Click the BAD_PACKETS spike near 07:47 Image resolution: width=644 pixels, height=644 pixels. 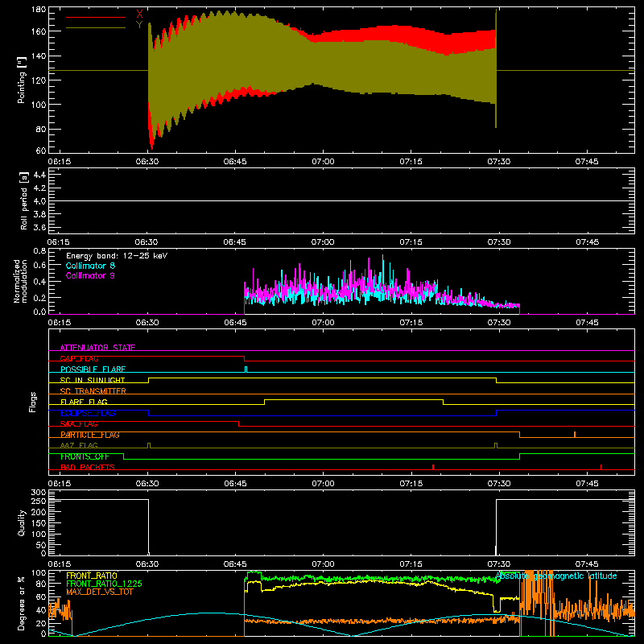tap(601, 467)
